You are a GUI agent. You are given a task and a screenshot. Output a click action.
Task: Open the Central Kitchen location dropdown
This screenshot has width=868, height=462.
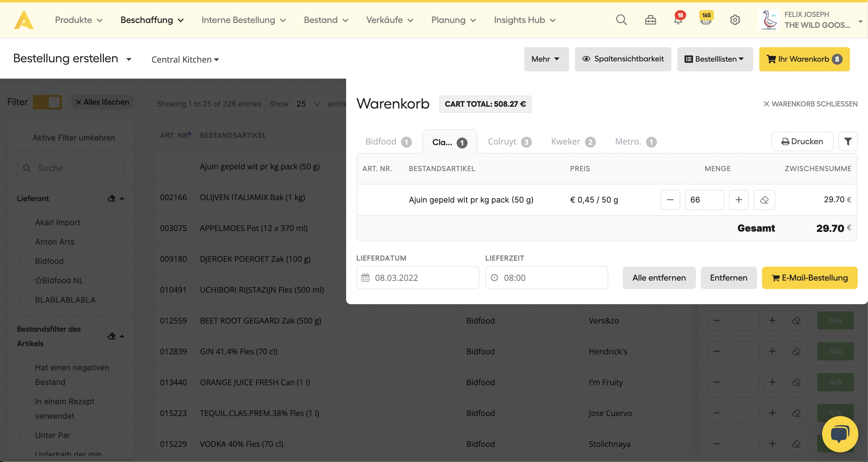pos(185,60)
